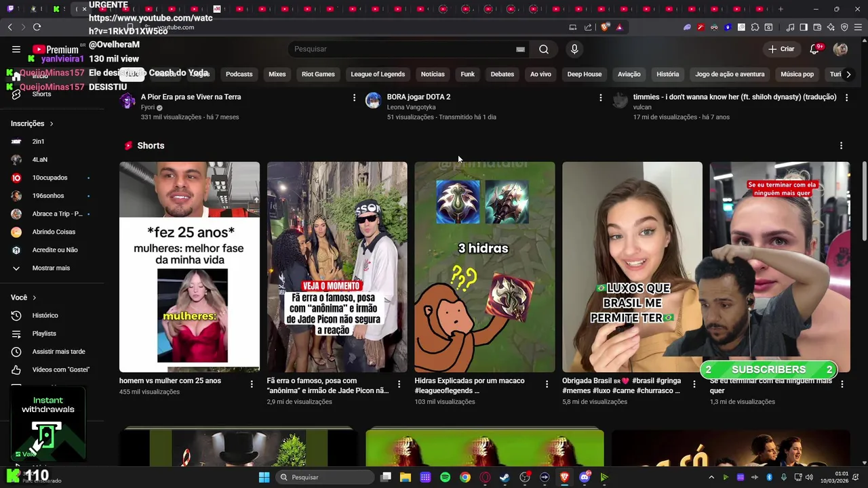Play the homem vs mulher 25 anos short

(189, 267)
